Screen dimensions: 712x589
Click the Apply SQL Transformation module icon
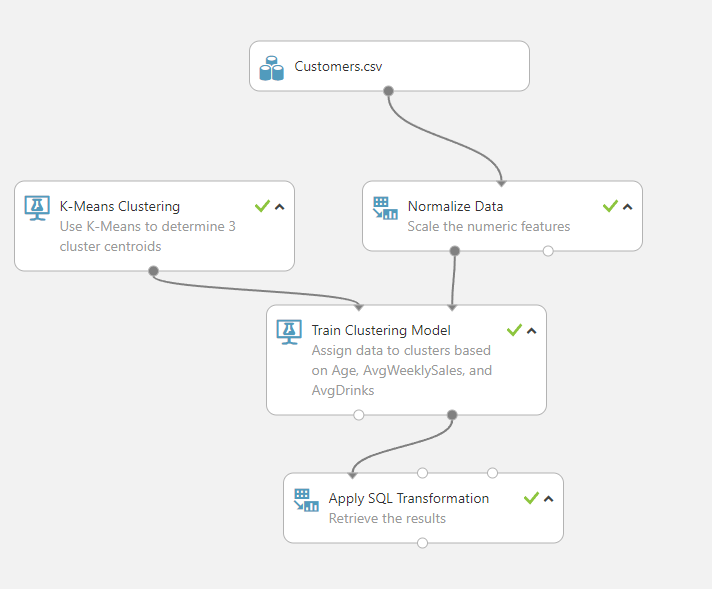(x=306, y=500)
